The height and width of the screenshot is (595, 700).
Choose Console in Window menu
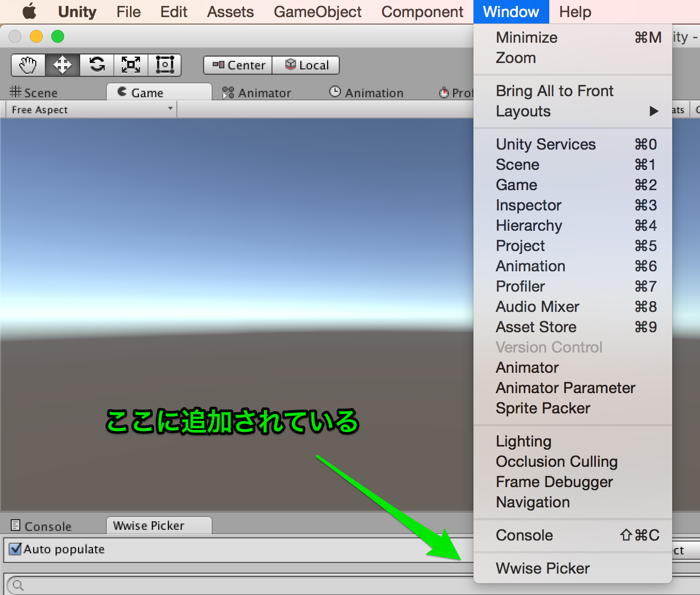click(x=573, y=535)
